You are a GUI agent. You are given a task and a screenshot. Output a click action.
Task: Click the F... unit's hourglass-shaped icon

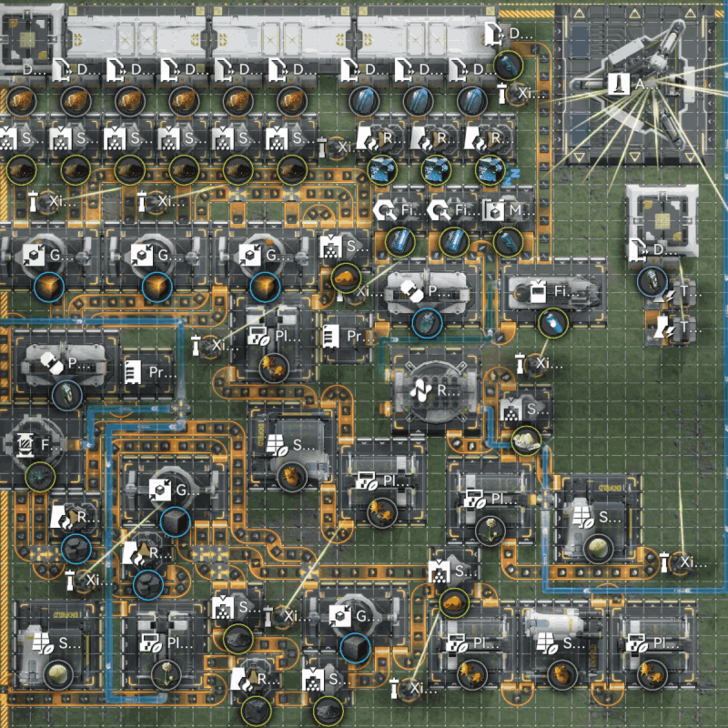point(26,445)
